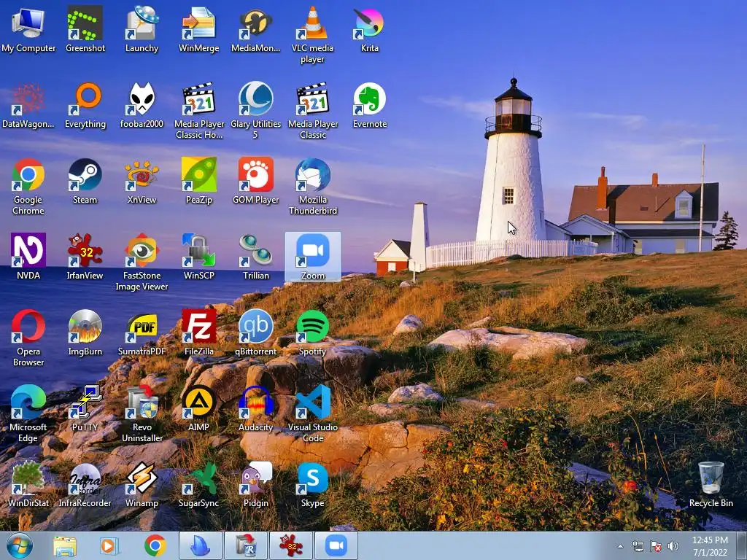The width and height of the screenshot is (747, 560).
Task: Click the NVDA desktop icon
Action: coord(28,257)
